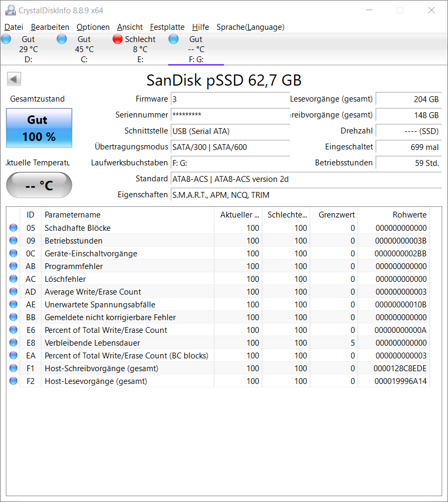This screenshot has height=502, width=448.
Task: Open the Festplatte menu
Action: click(167, 27)
